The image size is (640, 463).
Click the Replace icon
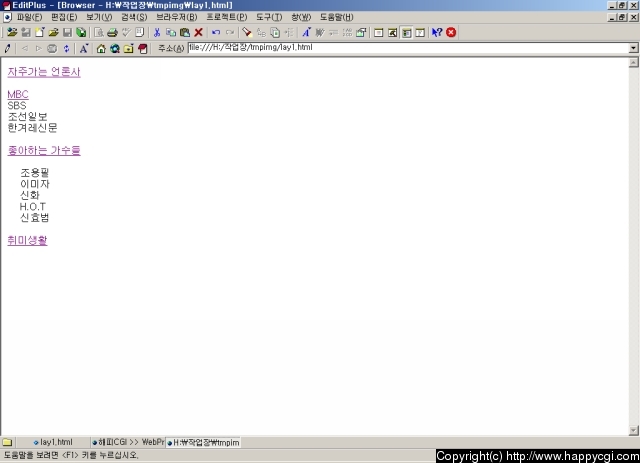coord(261,32)
